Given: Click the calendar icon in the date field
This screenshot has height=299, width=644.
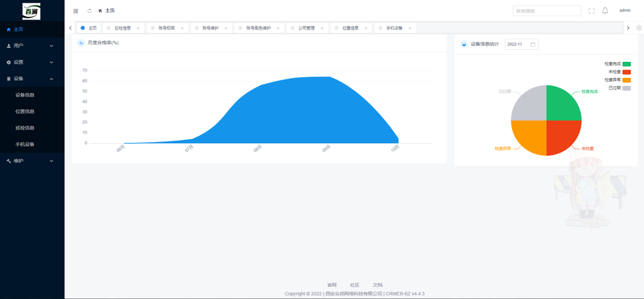Looking at the screenshot, I should pos(533,44).
